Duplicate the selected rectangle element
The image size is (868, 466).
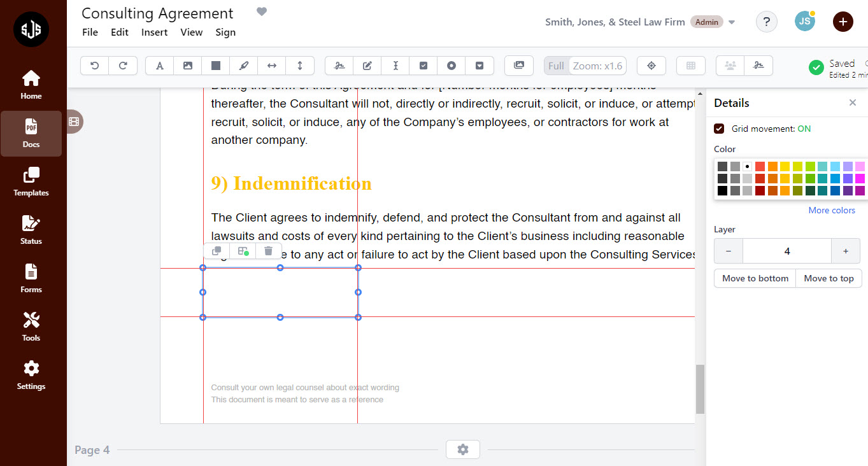tap(217, 251)
